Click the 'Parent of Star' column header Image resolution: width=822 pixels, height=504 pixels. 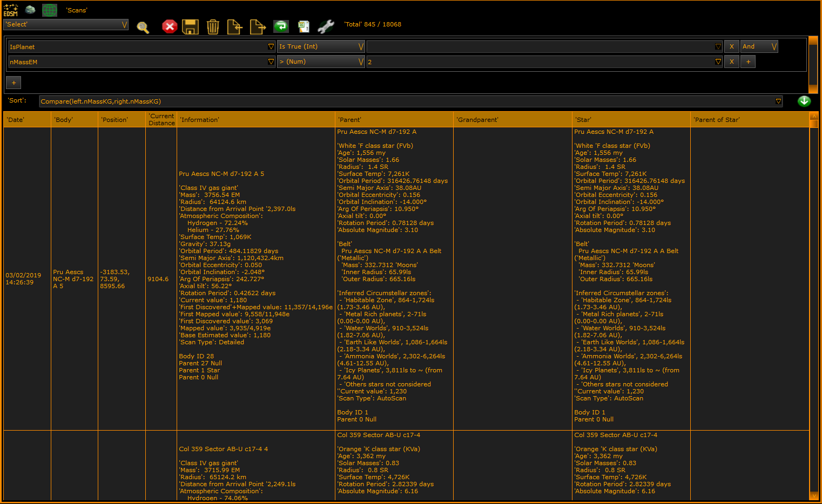[750, 119]
